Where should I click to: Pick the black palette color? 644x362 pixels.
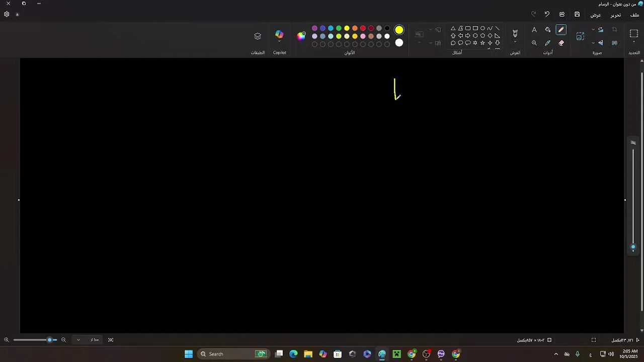[x=387, y=29]
